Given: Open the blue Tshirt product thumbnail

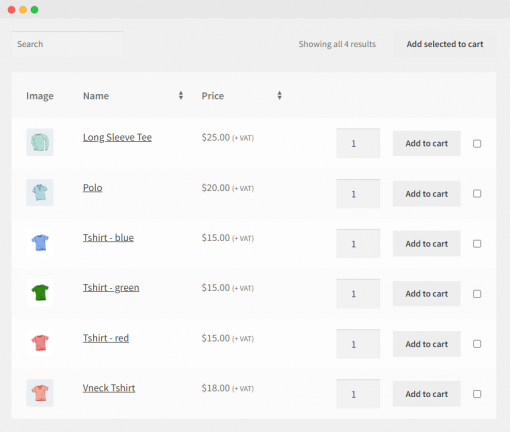Looking at the screenshot, I should coord(40,242).
